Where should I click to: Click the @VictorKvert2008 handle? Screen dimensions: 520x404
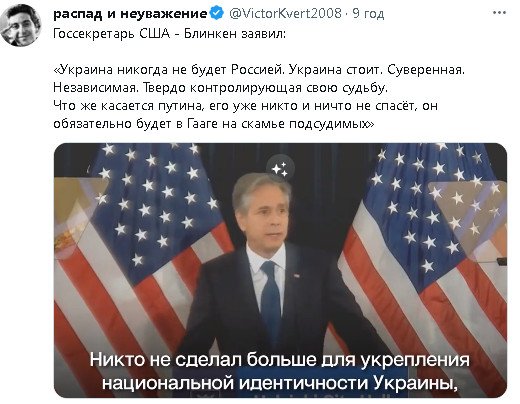(286, 14)
